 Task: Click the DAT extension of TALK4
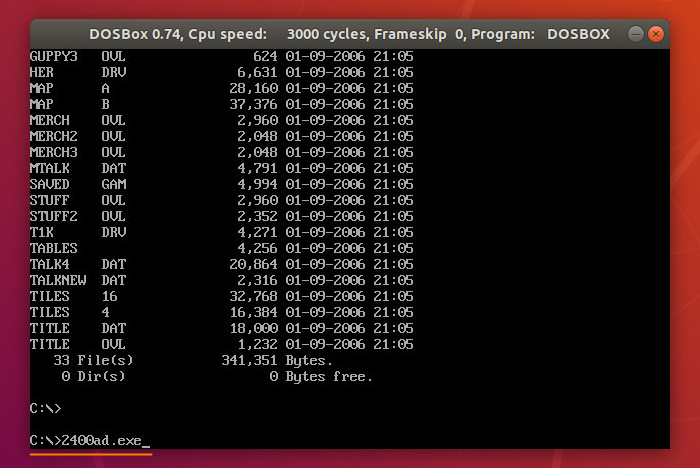(114, 264)
